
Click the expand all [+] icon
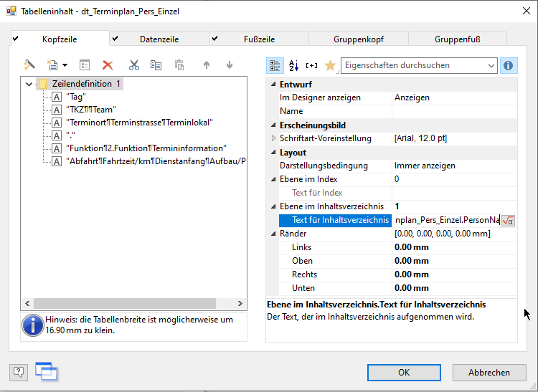311,65
